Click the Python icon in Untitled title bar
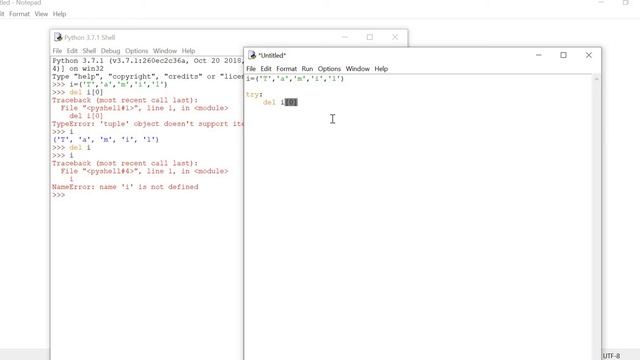This screenshot has width=640, height=360. (252, 55)
